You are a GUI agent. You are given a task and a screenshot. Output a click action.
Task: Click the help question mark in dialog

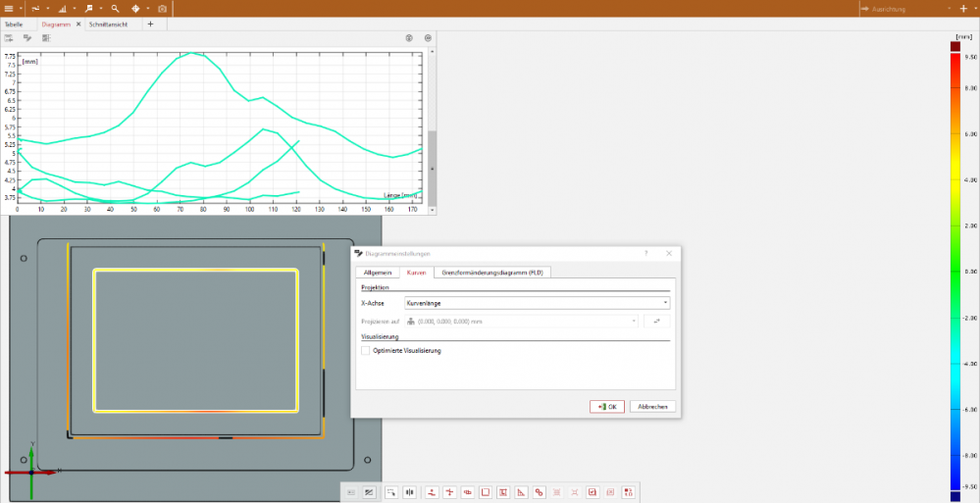(x=645, y=253)
